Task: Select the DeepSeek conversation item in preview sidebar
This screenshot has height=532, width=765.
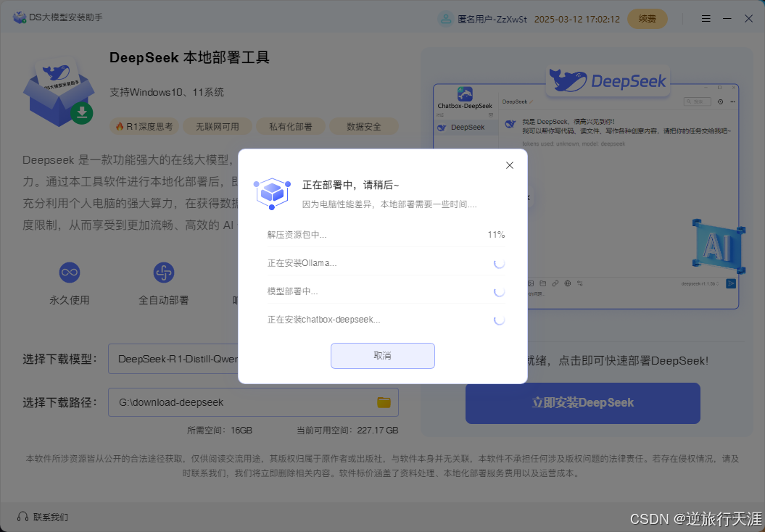Action: (x=466, y=128)
